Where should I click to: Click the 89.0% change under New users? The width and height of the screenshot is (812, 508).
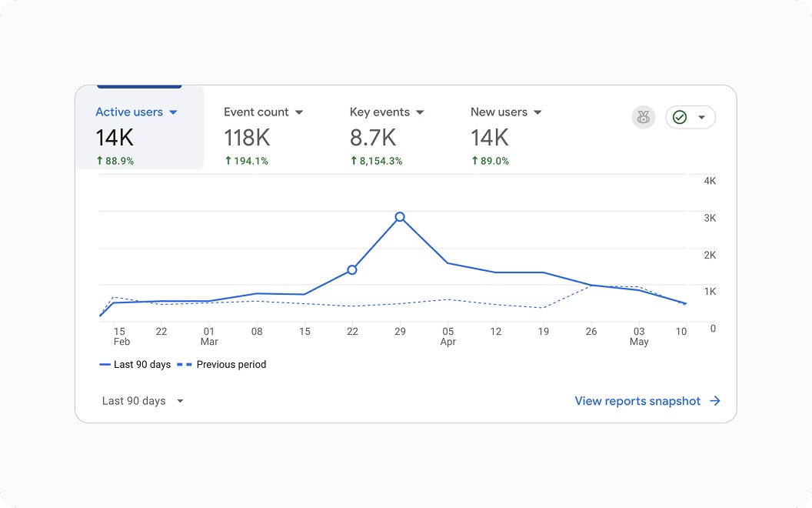tap(490, 161)
